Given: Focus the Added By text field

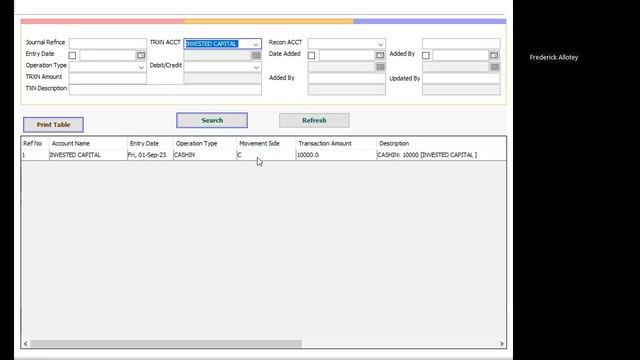Looking at the screenshot, I should pyautogui.click(x=347, y=78).
